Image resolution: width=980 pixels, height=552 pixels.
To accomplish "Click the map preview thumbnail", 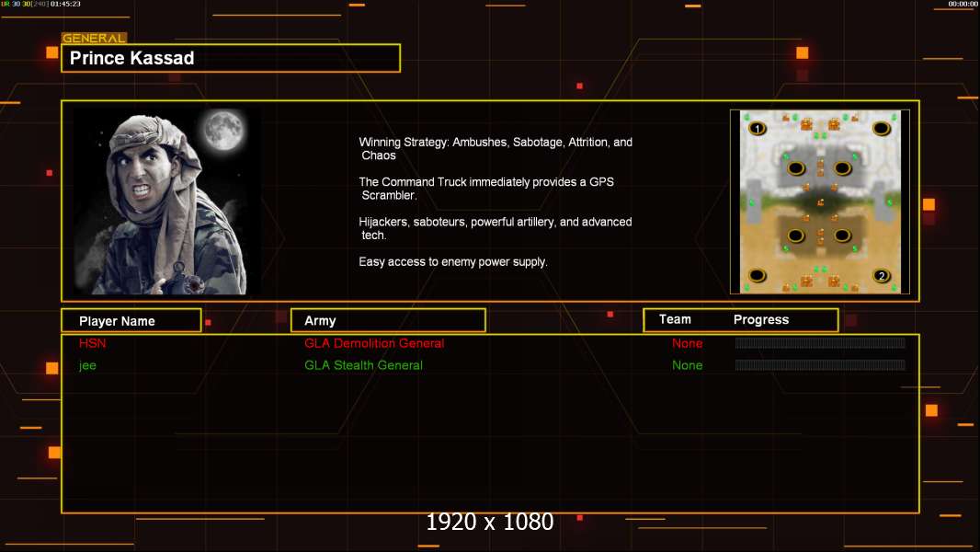I will pos(819,201).
